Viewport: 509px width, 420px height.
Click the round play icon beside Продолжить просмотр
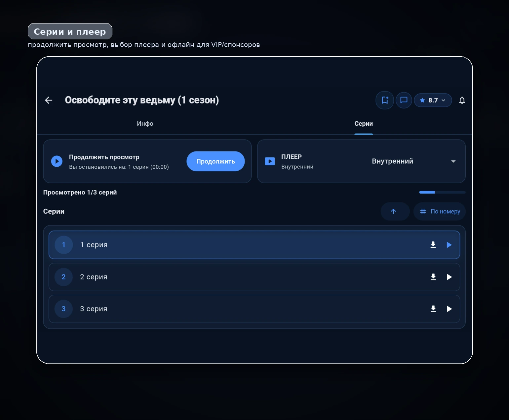pos(57,161)
